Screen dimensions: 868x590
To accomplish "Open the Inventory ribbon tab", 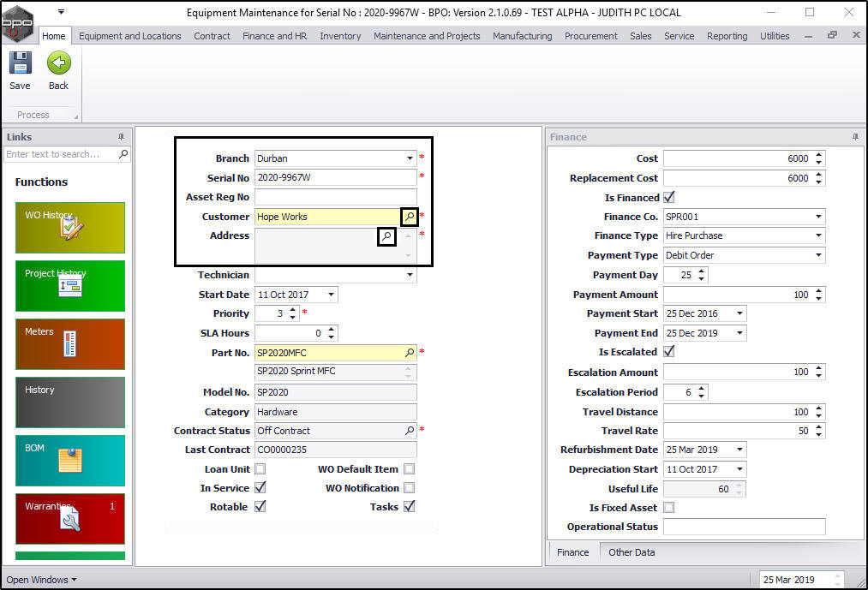I will 340,36.
